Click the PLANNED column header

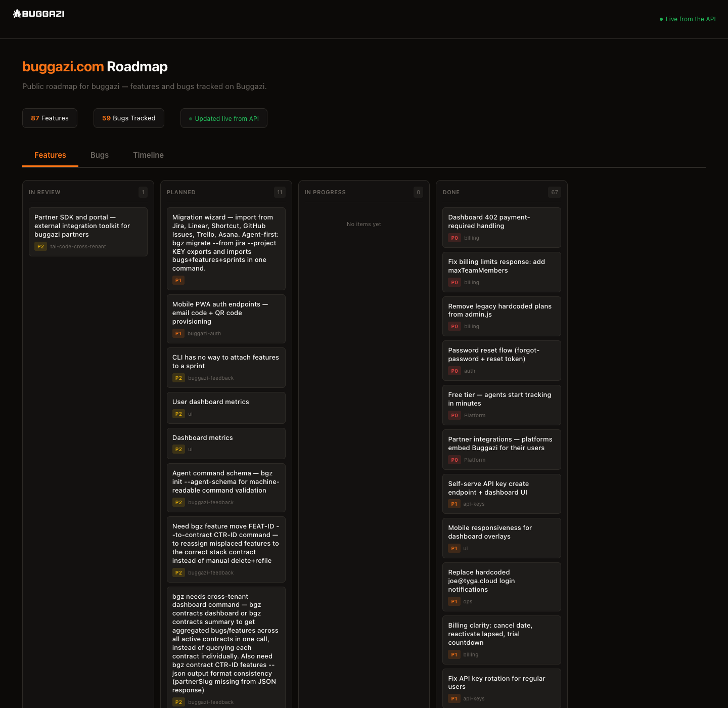(x=181, y=192)
